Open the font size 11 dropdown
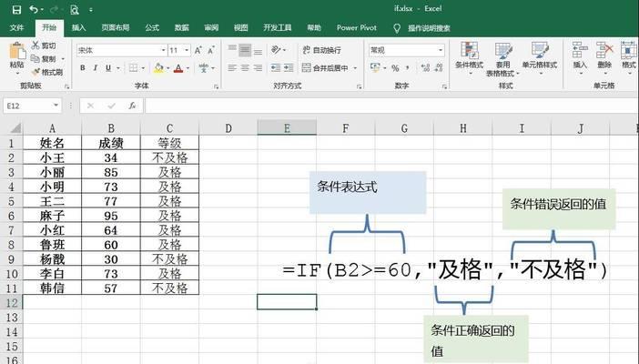The height and width of the screenshot is (364, 639). click(x=187, y=50)
